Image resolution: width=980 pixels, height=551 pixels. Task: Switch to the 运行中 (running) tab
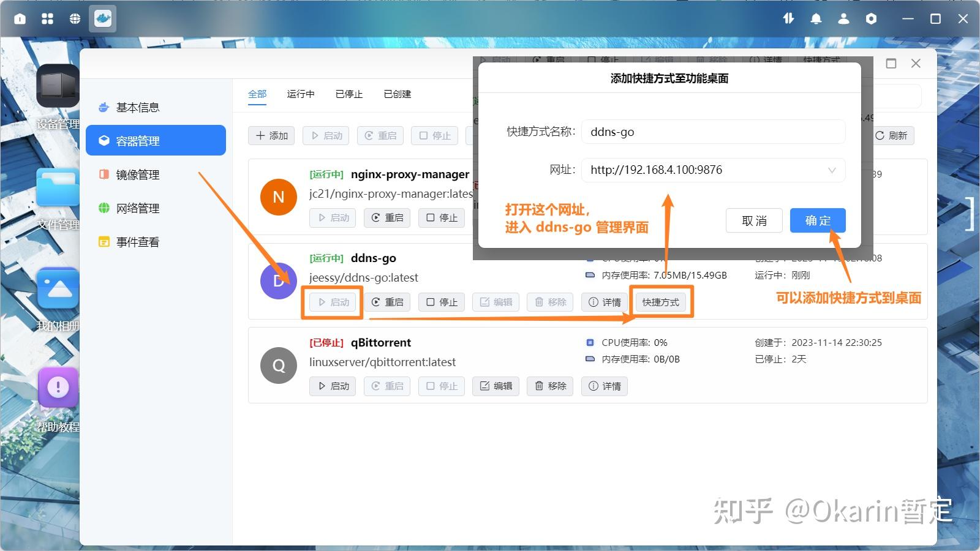(x=300, y=94)
